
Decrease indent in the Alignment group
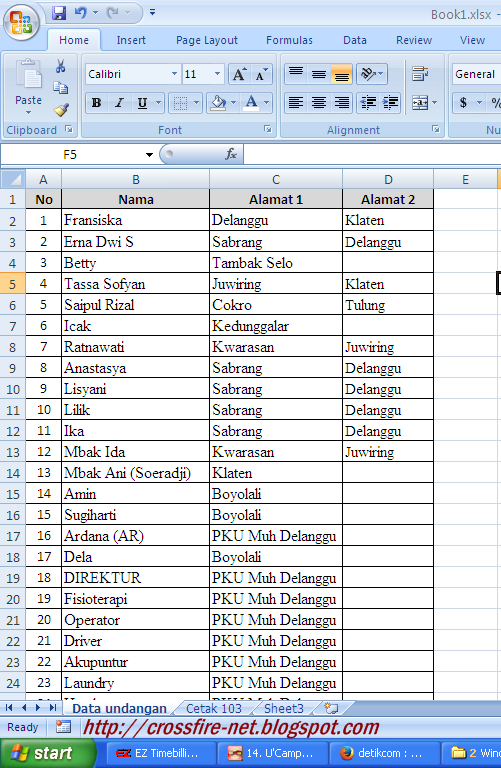(368, 103)
